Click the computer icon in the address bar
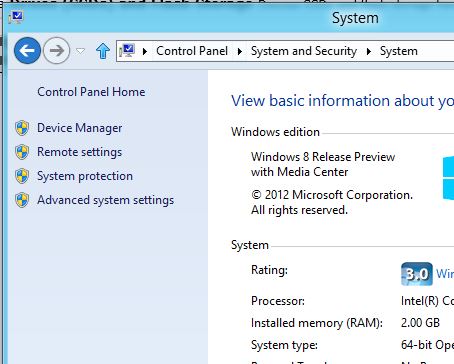454x364 pixels. (127, 51)
